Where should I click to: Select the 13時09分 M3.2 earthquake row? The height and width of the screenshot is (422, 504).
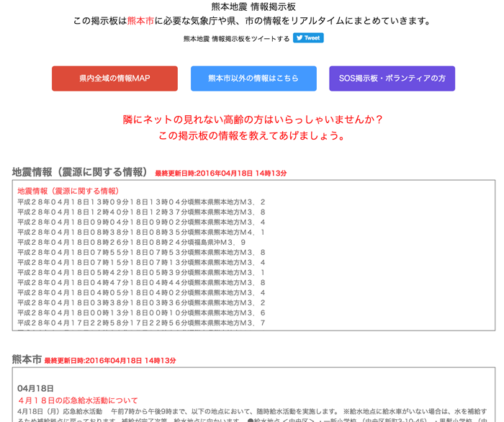pyautogui.click(x=141, y=202)
